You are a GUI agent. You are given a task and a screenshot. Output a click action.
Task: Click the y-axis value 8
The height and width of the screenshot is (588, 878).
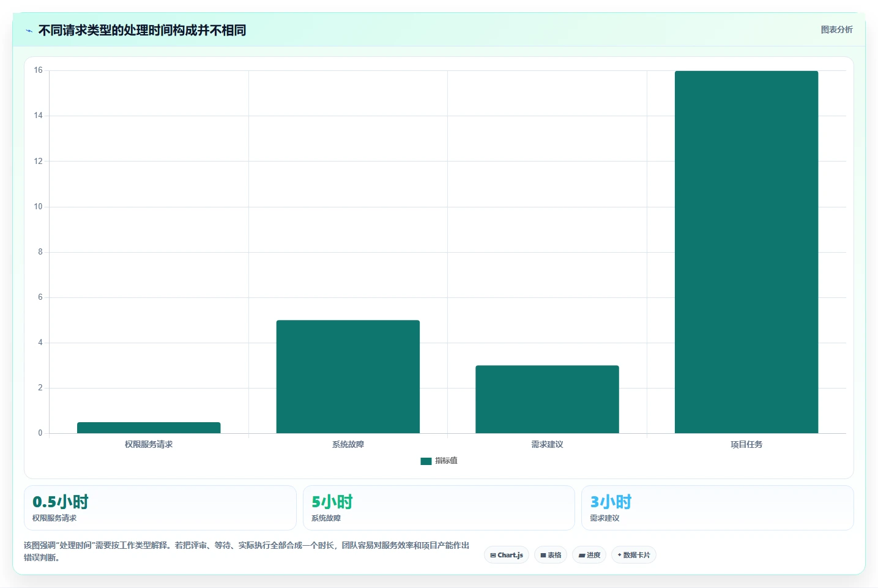(40, 252)
